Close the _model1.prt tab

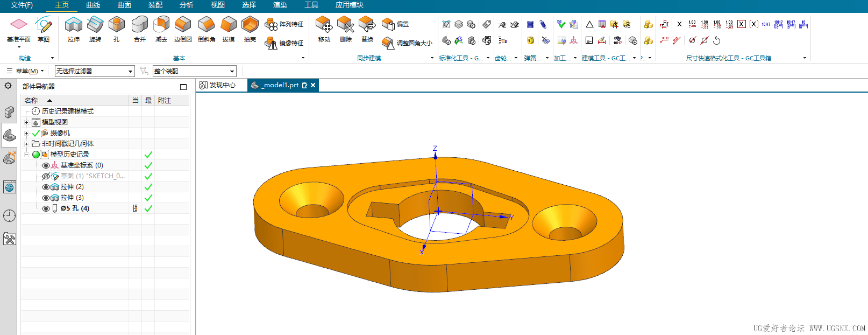coord(313,85)
